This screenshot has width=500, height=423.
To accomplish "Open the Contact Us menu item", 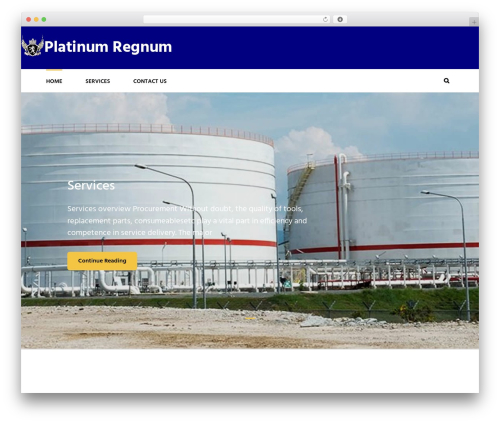I will point(150,81).
